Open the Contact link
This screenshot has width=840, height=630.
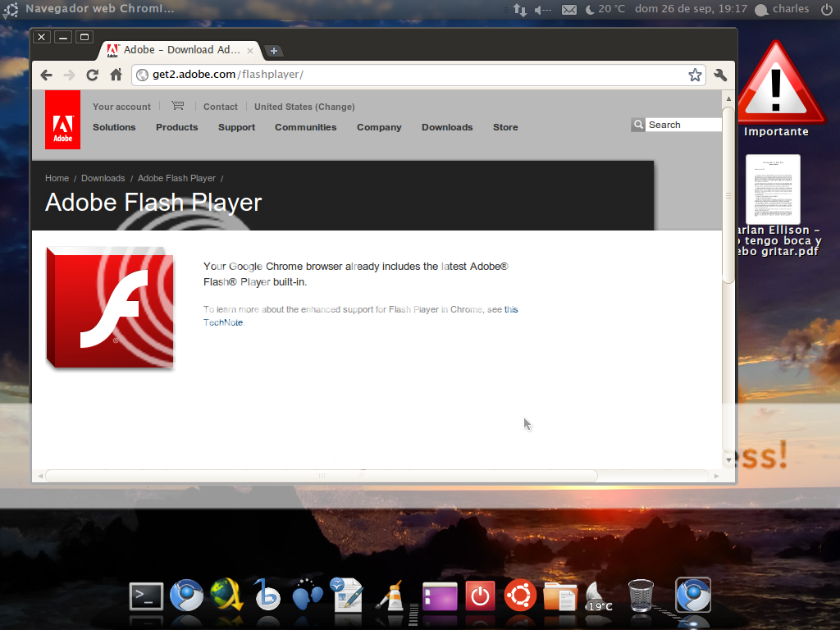[x=220, y=107]
